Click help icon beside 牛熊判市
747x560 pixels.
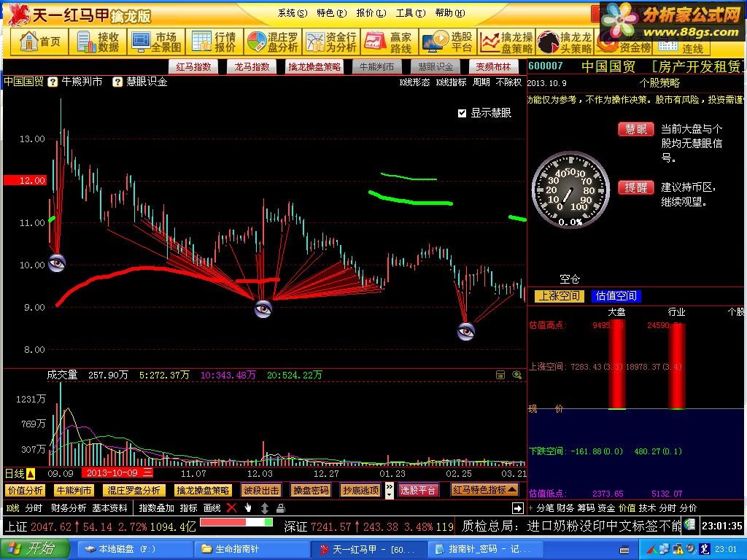53,82
